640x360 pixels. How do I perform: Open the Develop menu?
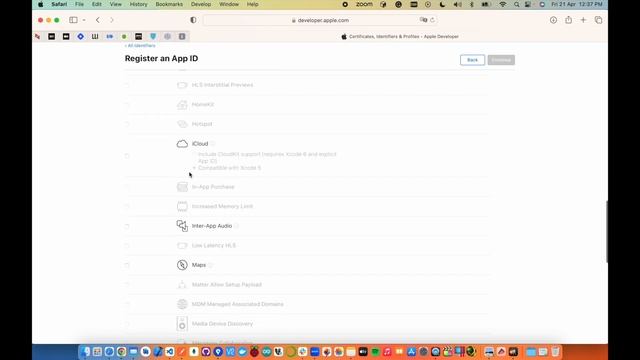[x=201, y=4]
